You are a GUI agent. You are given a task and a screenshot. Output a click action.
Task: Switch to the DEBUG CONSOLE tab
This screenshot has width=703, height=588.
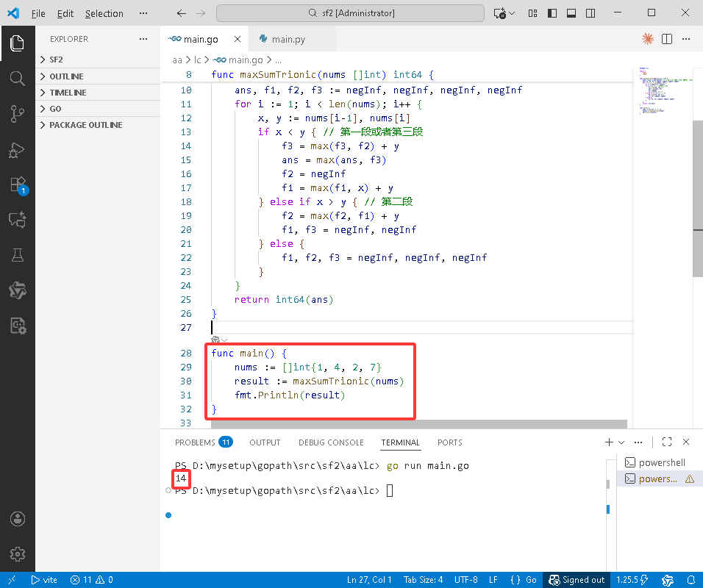(331, 442)
